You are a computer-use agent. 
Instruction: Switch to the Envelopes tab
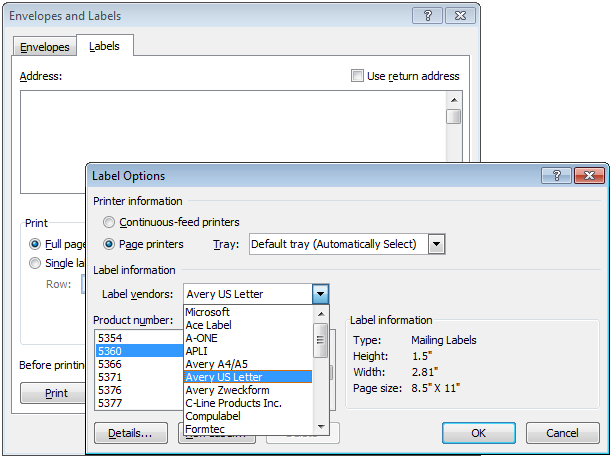pyautogui.click(x=44, y=47)
